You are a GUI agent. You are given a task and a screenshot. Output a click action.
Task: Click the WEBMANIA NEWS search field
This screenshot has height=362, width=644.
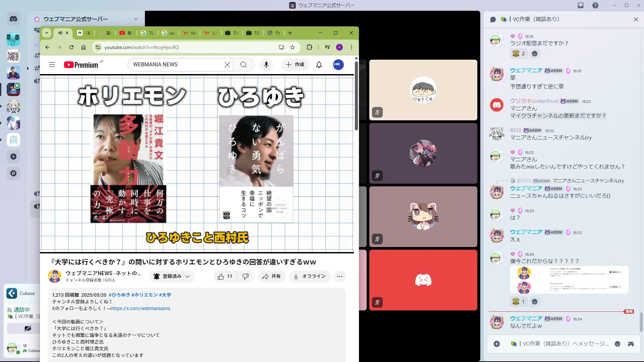(174, 65)
